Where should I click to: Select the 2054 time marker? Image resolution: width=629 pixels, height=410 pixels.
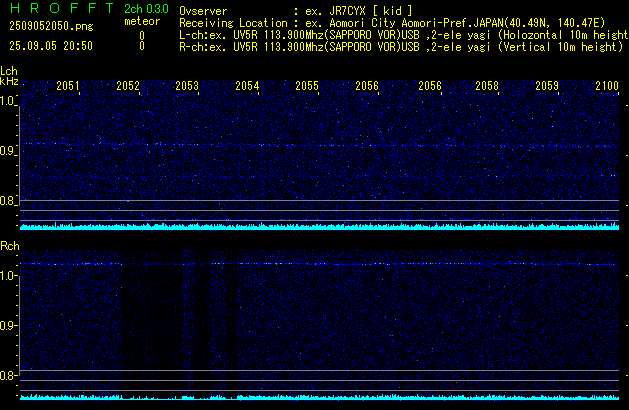click(247, 85)
